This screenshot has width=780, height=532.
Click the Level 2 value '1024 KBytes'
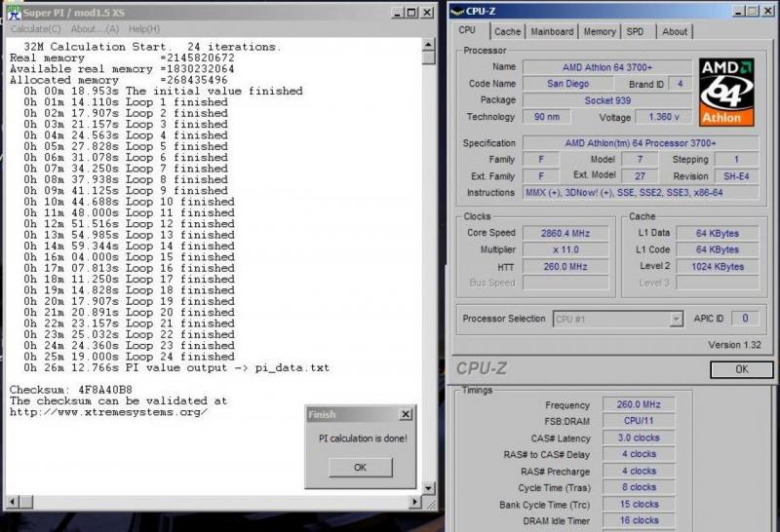tap(718, 267)
